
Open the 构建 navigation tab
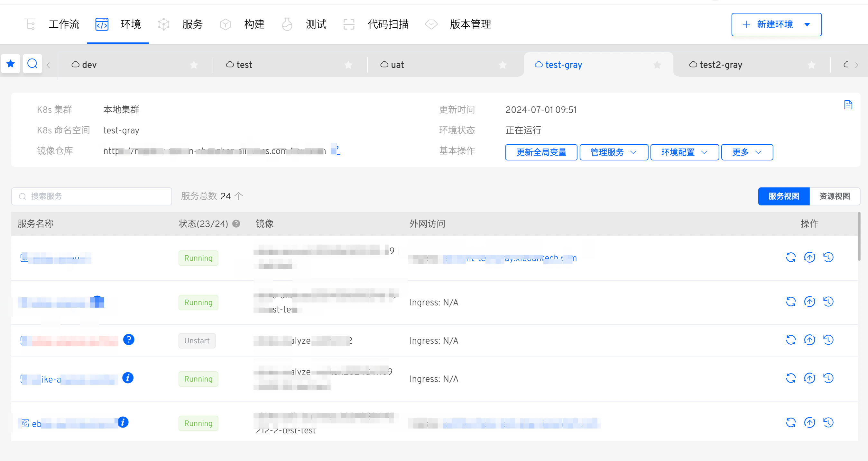point(242,24)
